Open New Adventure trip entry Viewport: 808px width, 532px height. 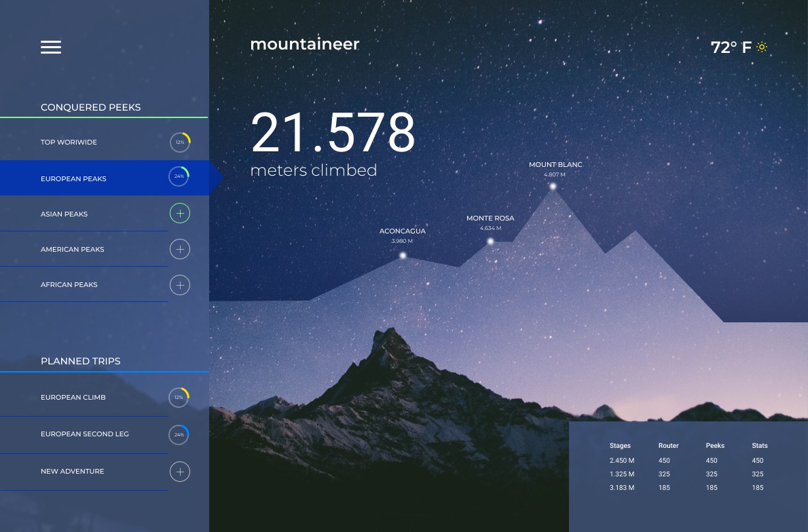104,471
